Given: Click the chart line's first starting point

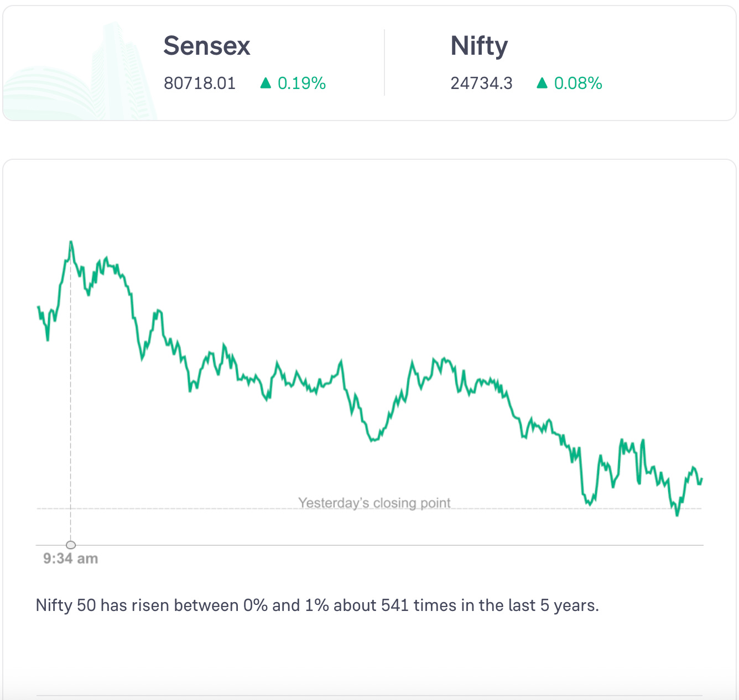Looking at the screenshot, I should point(38,306).
